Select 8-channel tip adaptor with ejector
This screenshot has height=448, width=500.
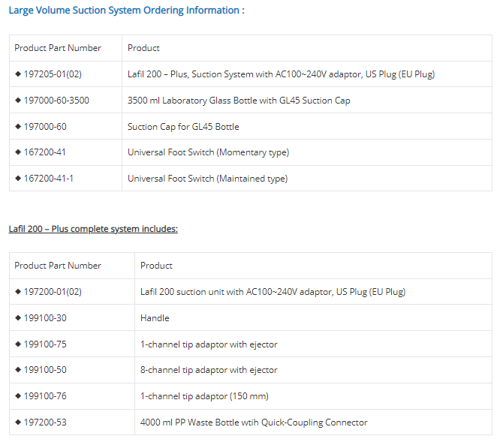click(x=209, y=370)
